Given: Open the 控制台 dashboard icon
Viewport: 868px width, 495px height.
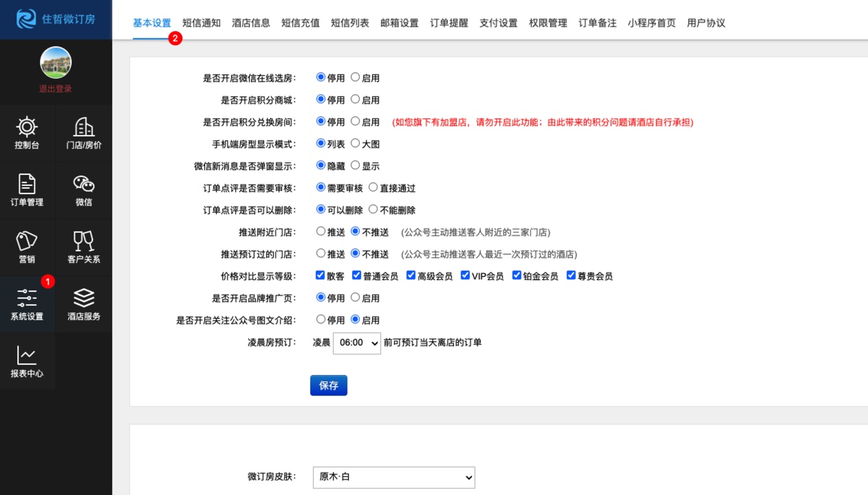Looking at the screenshot, I should [27, 127].
